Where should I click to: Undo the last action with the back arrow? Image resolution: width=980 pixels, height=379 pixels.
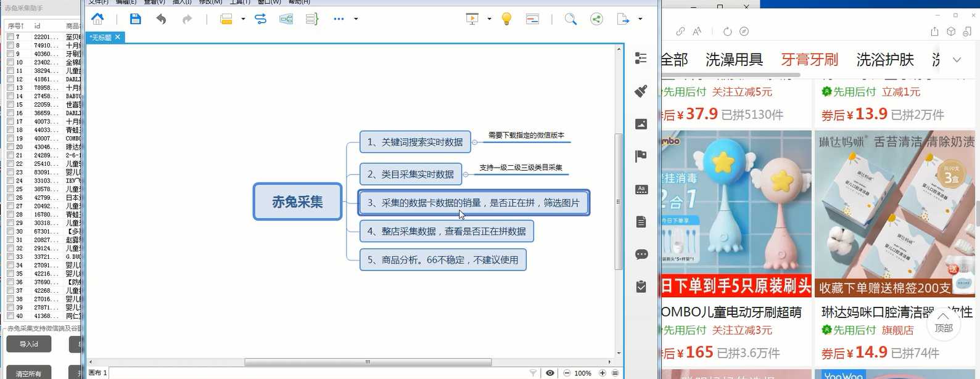(x=161, y=19)
